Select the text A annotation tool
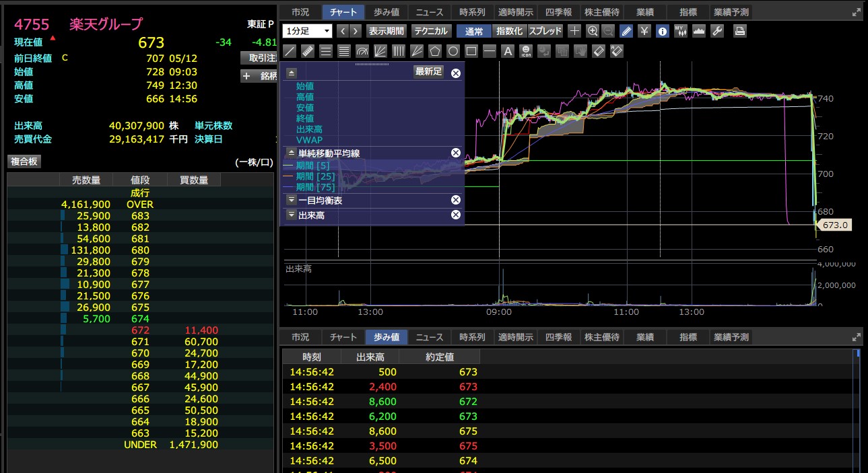 [508, 51]
